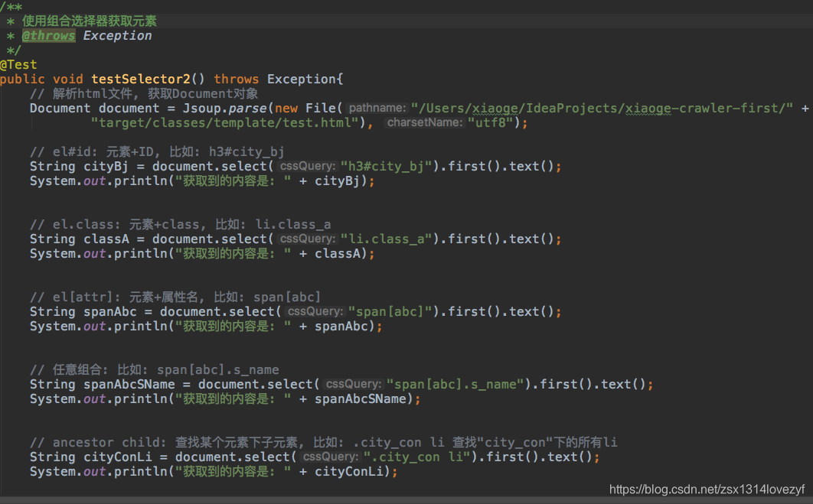Click the 'charsetName:' parameter hint
813x504 pixels.
pos(424,122)
